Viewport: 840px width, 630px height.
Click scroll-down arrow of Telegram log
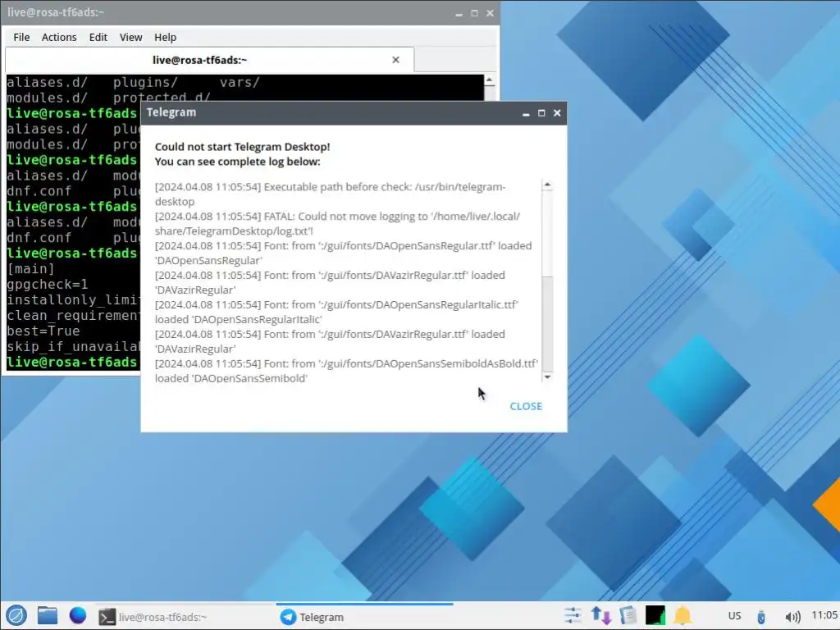tap(547, 377)
